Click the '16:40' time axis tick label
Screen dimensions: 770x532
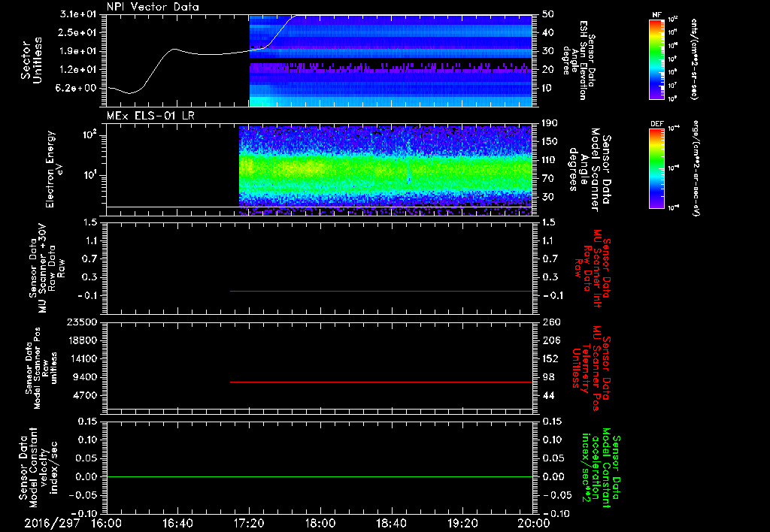(177, 523)
